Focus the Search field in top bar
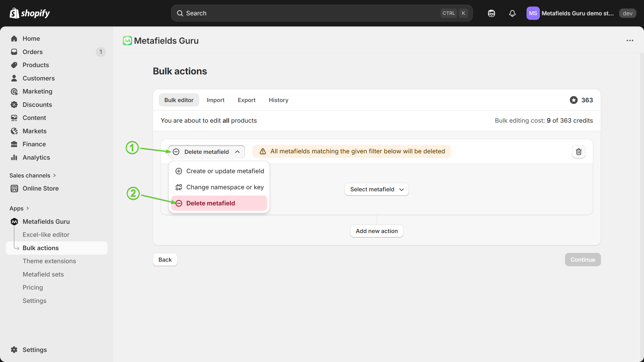Viewport: 644px width, 362px height. pos(312,13)
